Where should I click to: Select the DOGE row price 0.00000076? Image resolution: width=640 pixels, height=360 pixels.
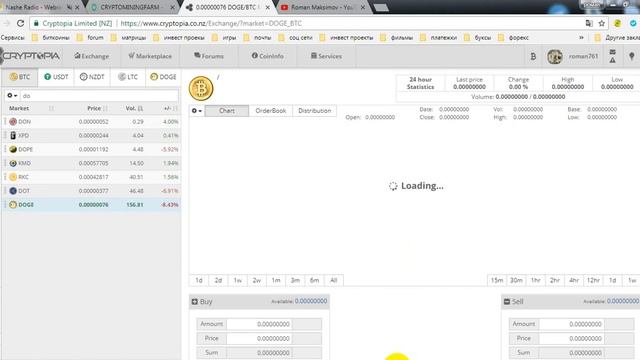[x=93, y=205]
